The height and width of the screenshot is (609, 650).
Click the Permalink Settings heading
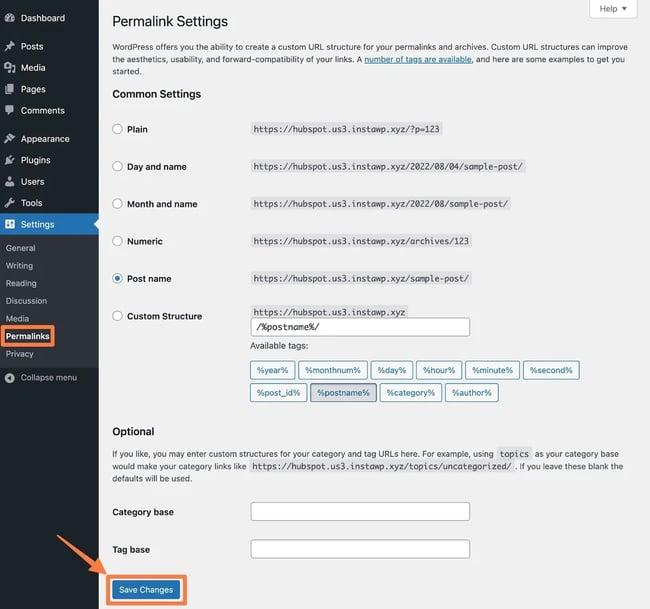point(170,22)
